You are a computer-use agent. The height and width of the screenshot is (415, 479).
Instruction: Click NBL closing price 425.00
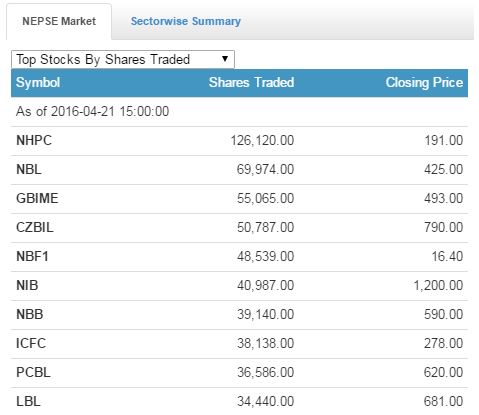[x=444, y=169]
